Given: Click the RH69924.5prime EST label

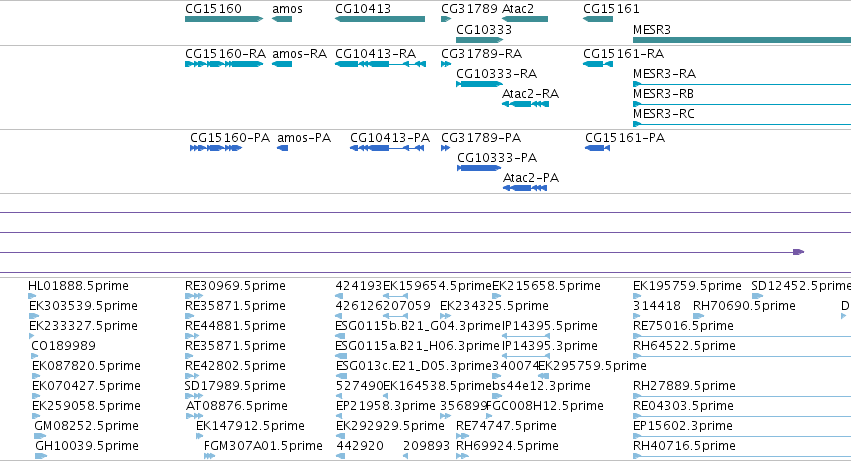Looking at the screenshot, I should pyautogui.click(x=507, y=447).
